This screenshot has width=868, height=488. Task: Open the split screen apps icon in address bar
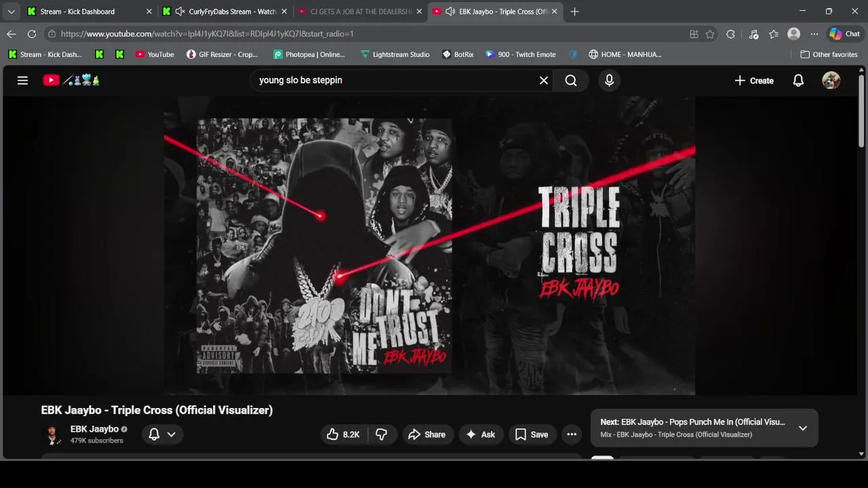[x=694, y=34]
